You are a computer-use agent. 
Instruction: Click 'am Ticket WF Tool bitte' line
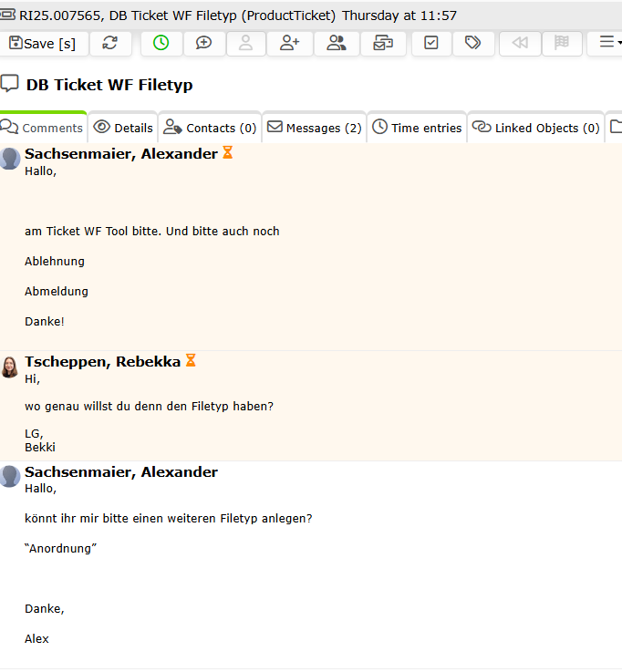click(151, 232)
